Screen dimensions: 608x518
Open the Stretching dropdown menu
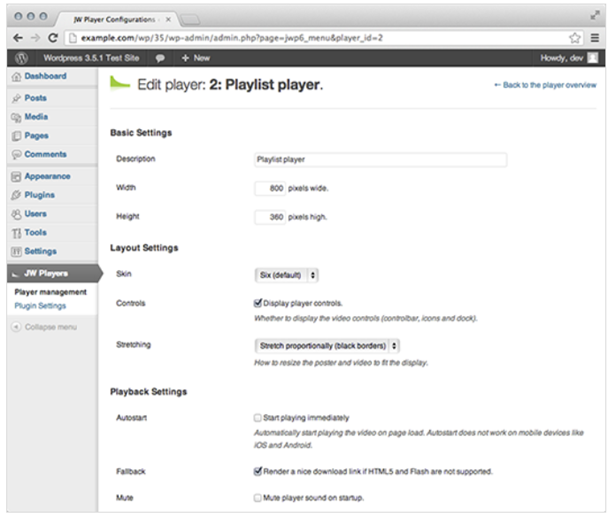pyautogui.click(x=327, y=346)
